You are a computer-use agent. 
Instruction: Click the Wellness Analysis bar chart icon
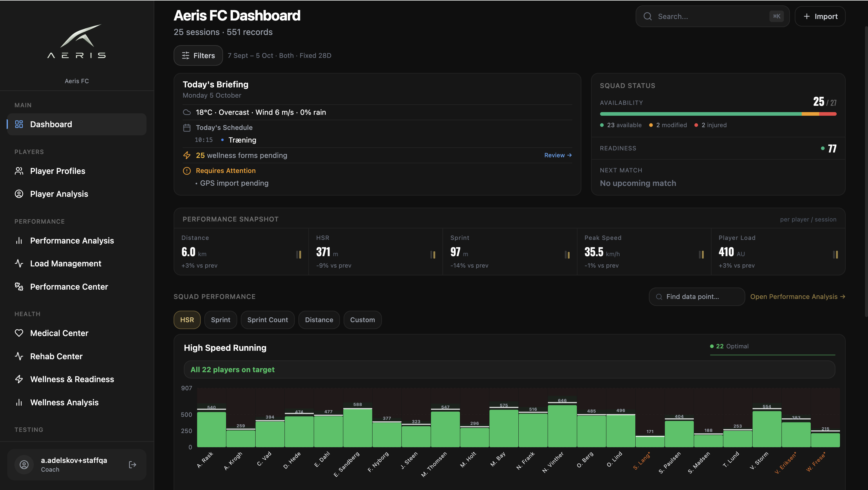click(19, 402)
